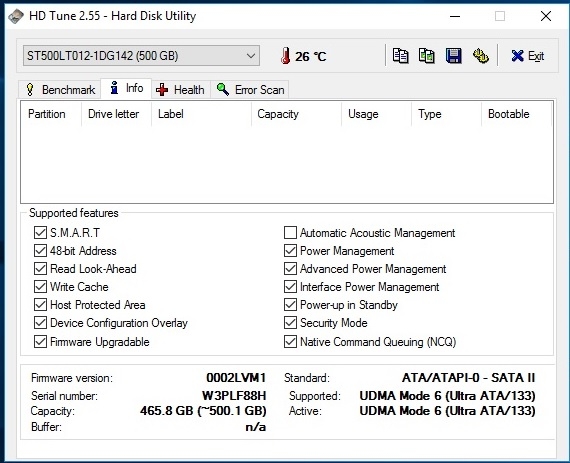
Task: Click the Active UDMA Mode 6 value
Action: [447, 411]
